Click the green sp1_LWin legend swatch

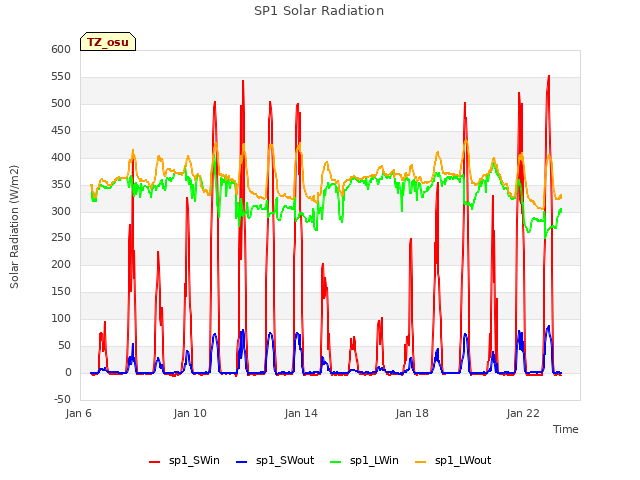[336, 462]
